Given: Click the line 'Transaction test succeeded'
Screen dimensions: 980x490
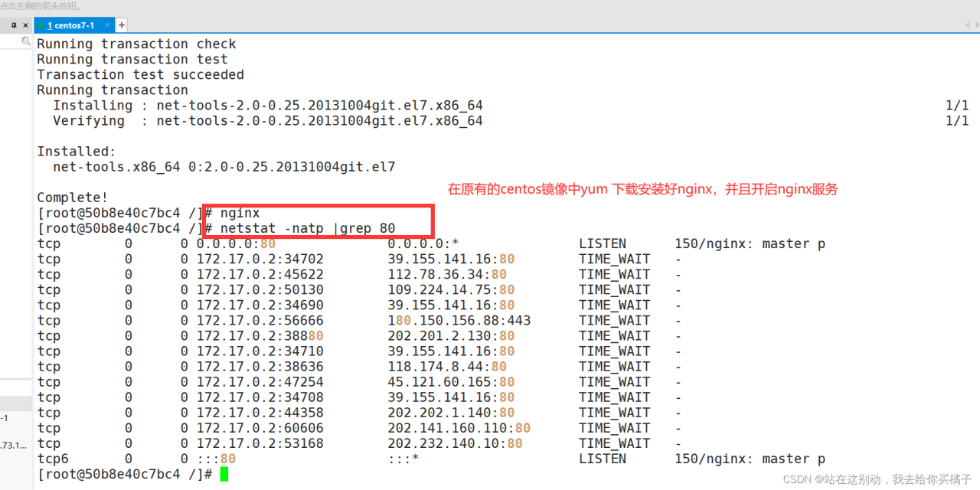Looking at the screenshot, I should point(141,75).
